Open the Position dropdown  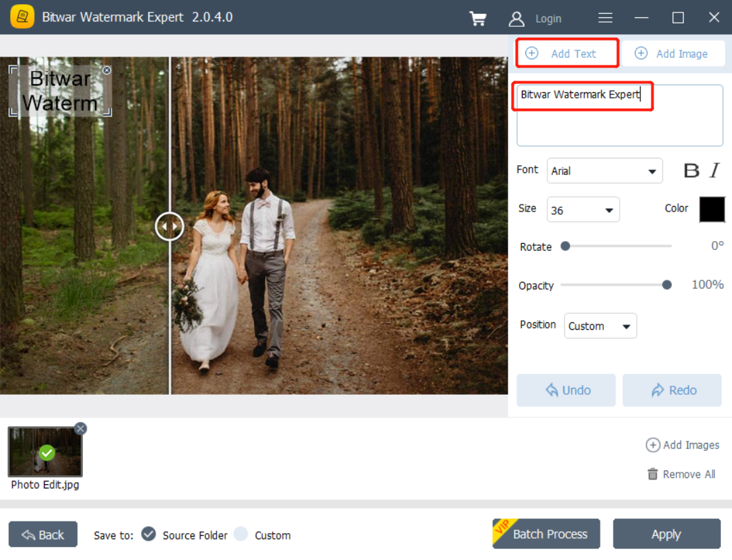[600, 326]
